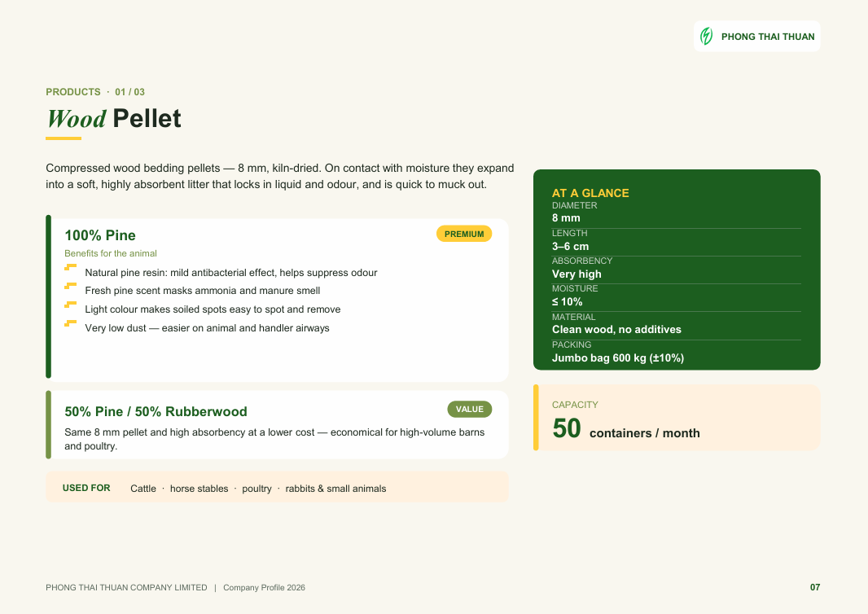Click the bullet icon beside Light colour line

click(70, 305)
